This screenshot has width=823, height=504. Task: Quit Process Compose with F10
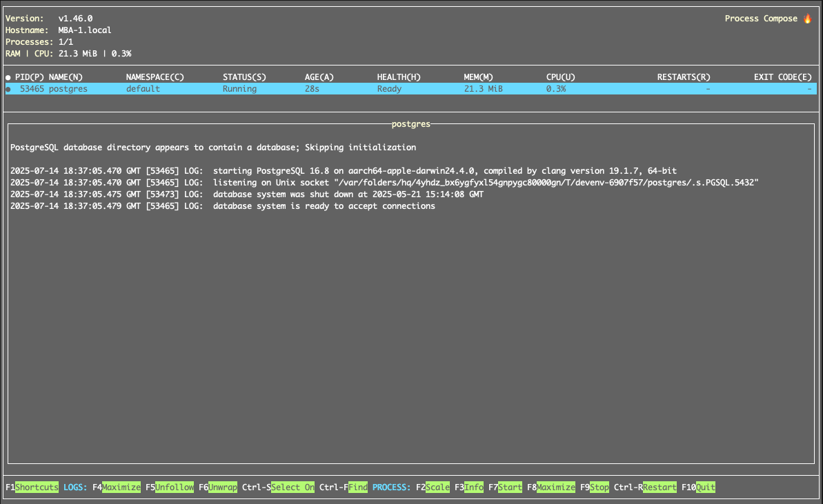(705, 487)
